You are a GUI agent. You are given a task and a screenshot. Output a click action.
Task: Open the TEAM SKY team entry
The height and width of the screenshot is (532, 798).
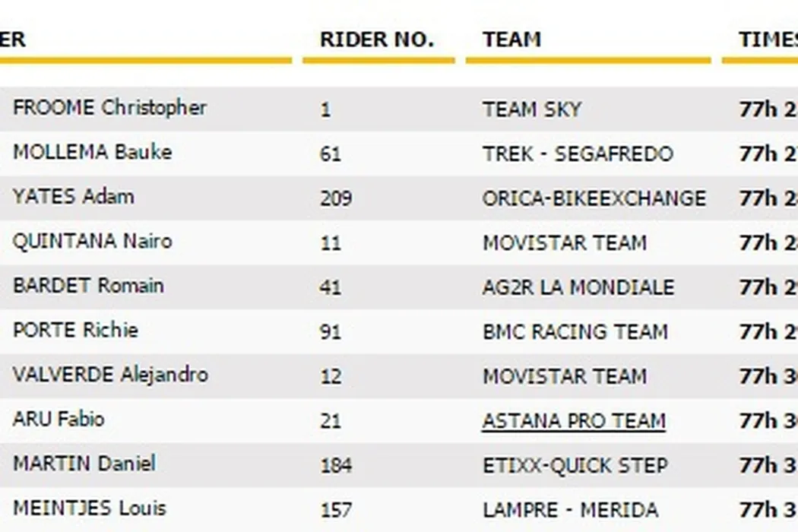tap(532, 109)
